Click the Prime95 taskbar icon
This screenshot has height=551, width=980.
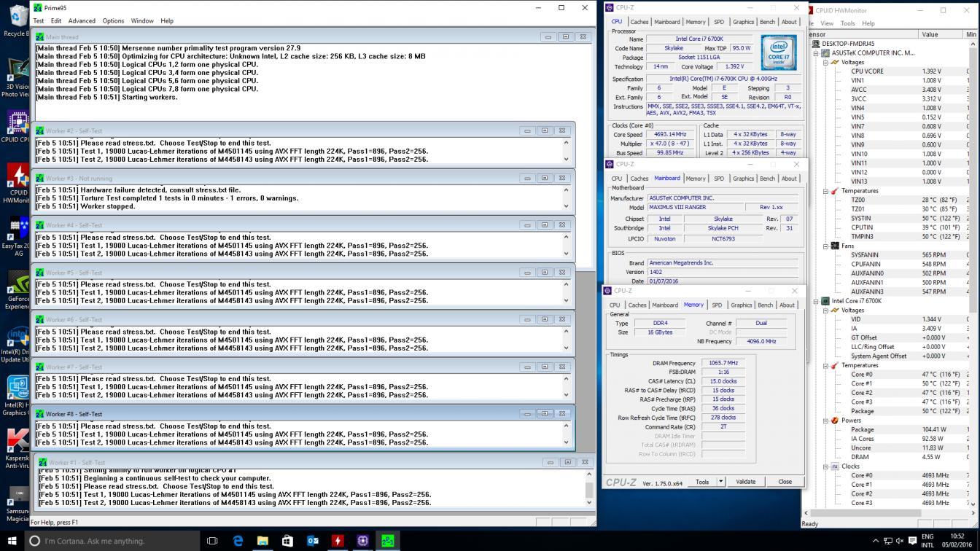click(387, 541)
